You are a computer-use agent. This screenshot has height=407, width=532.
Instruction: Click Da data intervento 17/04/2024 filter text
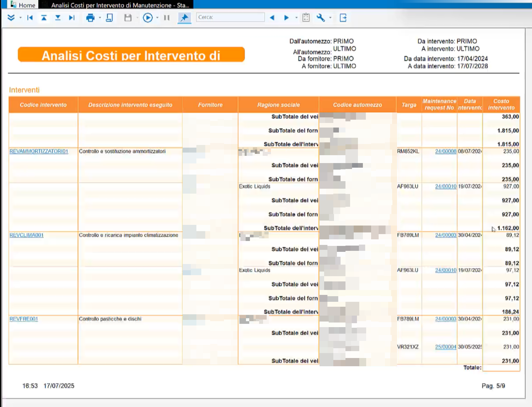[x=446, y=59]
